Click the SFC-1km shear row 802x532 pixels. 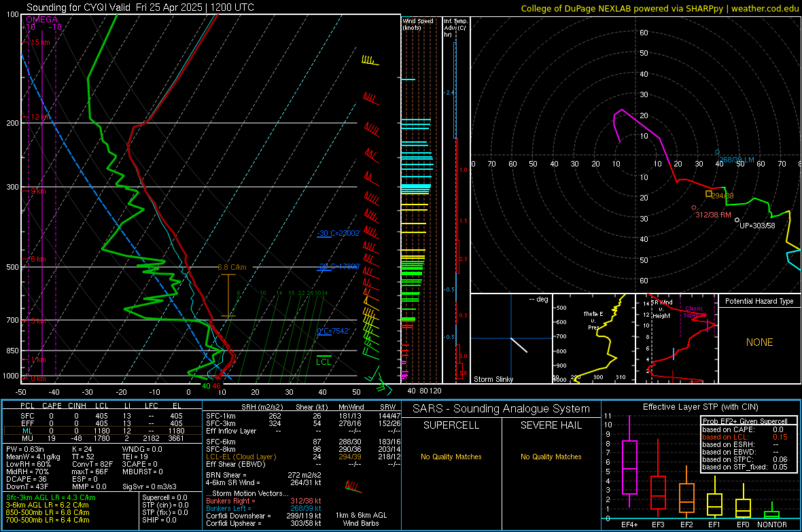pyautogui.click(x=303, y=416)
